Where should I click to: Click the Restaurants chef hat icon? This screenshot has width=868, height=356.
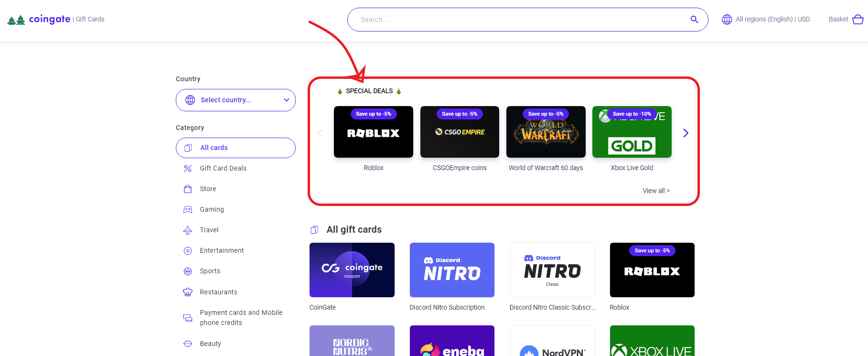click(x=188, y=292)
